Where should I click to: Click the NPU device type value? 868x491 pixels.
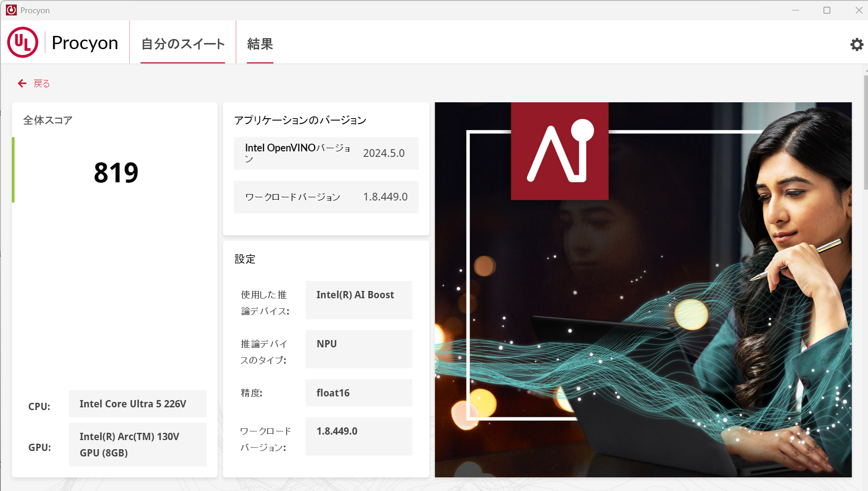coord(359,349)
